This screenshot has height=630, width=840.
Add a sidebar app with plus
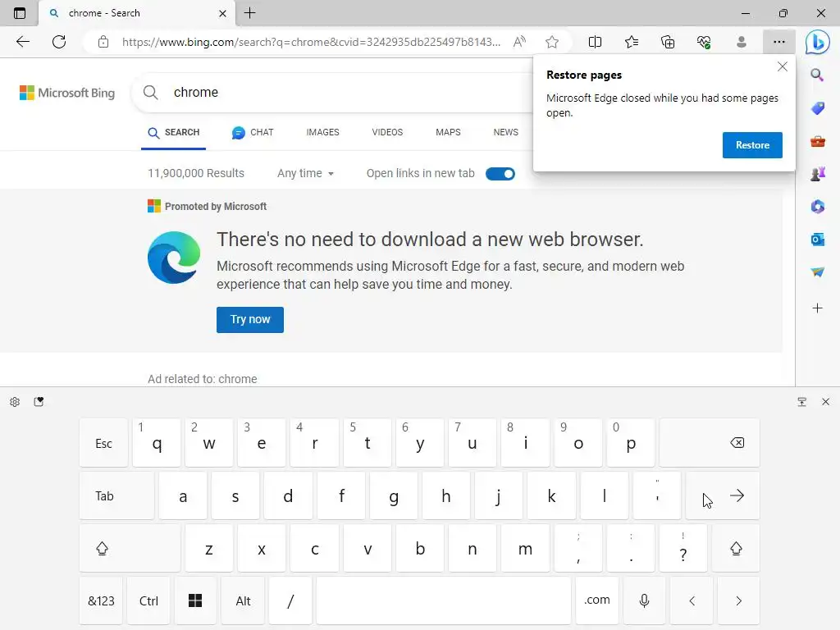[x=817, y=308]
